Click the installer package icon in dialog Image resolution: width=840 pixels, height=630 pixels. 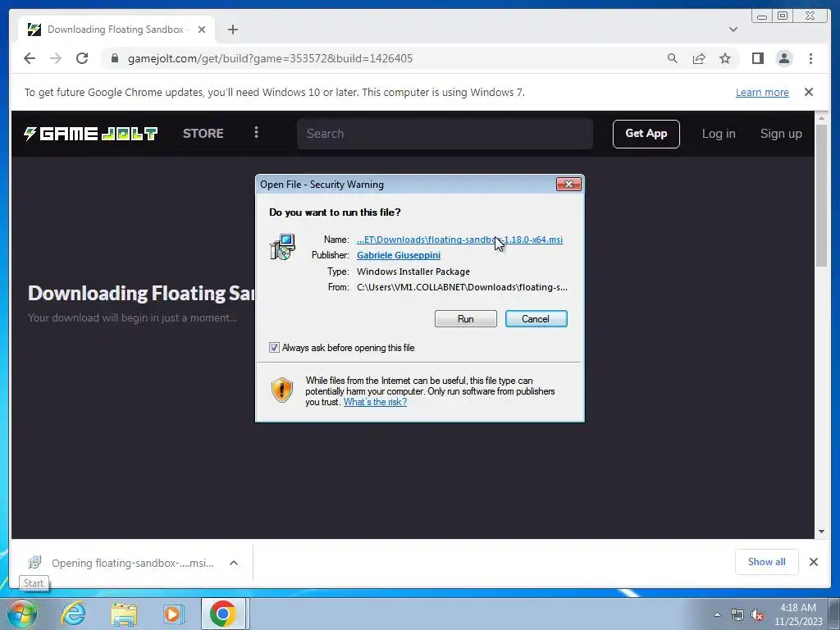point(282,247)
